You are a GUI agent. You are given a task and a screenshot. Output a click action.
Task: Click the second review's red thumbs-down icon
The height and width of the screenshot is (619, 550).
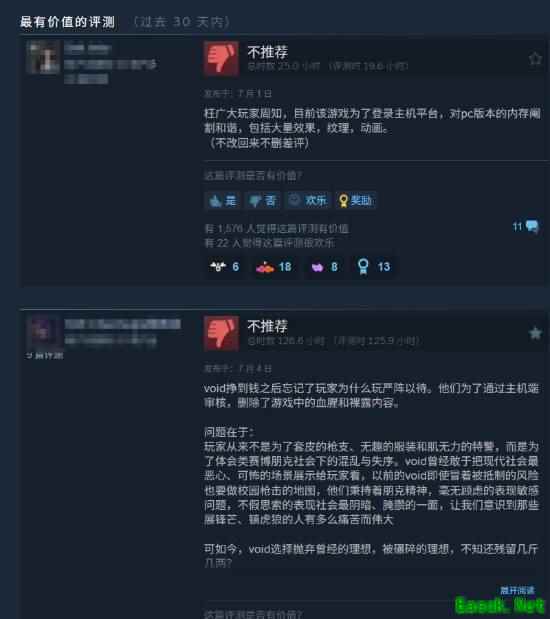pos(221,333)
